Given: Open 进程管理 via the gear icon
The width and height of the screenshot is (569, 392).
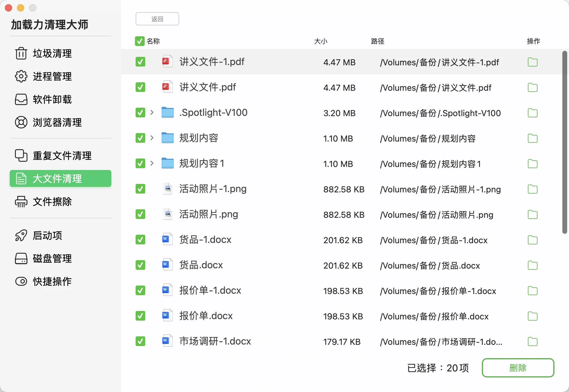Looking at the screenshot, I should click(x=21, y=77).
